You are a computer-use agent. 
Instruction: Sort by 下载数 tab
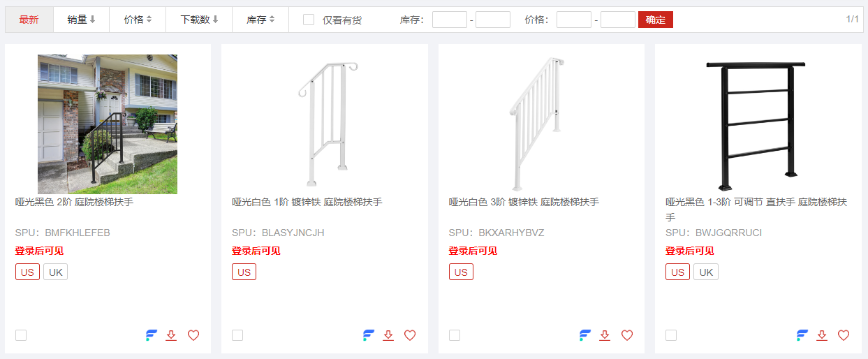pos(199,20)
